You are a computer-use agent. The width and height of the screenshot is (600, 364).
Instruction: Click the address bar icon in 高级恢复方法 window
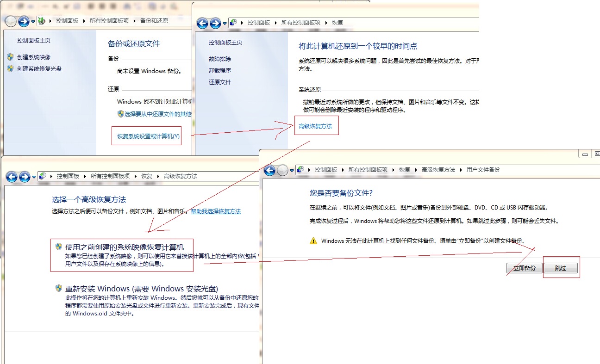click(x=43, y=176)
